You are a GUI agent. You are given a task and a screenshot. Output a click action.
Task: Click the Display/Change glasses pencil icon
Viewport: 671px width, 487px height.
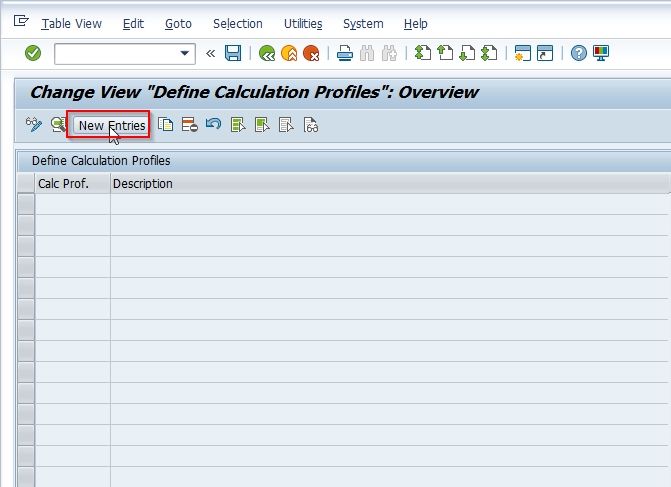point(34,125)
